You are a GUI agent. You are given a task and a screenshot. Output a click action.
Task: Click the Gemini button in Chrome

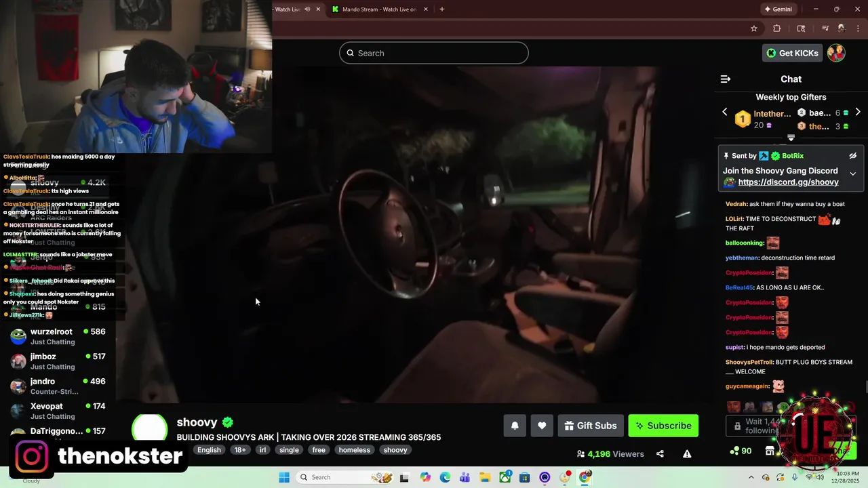coord(778,9)
